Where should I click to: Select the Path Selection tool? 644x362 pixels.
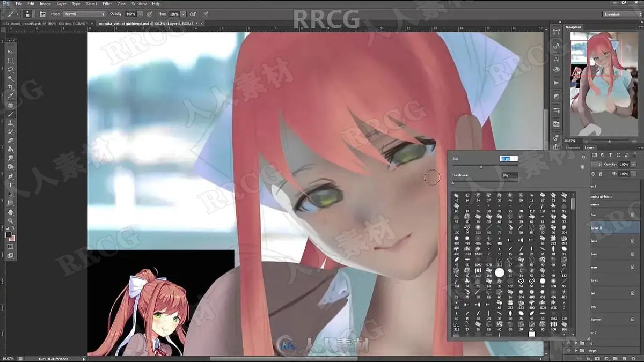click(11, 194)
